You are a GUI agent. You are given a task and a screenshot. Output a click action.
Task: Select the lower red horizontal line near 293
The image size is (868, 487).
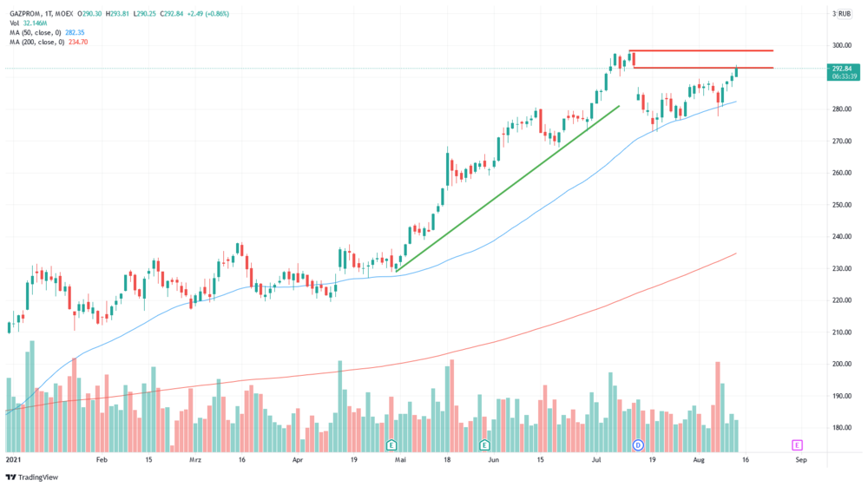[x=703, y=68]
